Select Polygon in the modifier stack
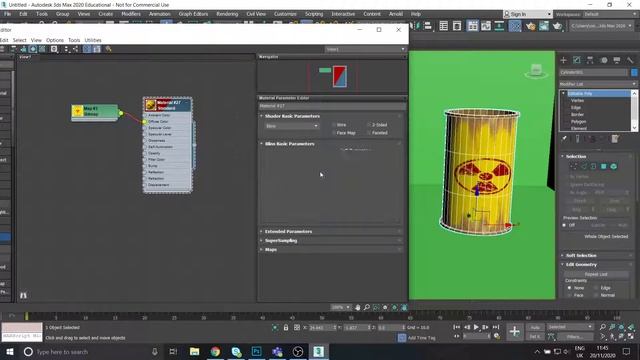 point(578,122)
